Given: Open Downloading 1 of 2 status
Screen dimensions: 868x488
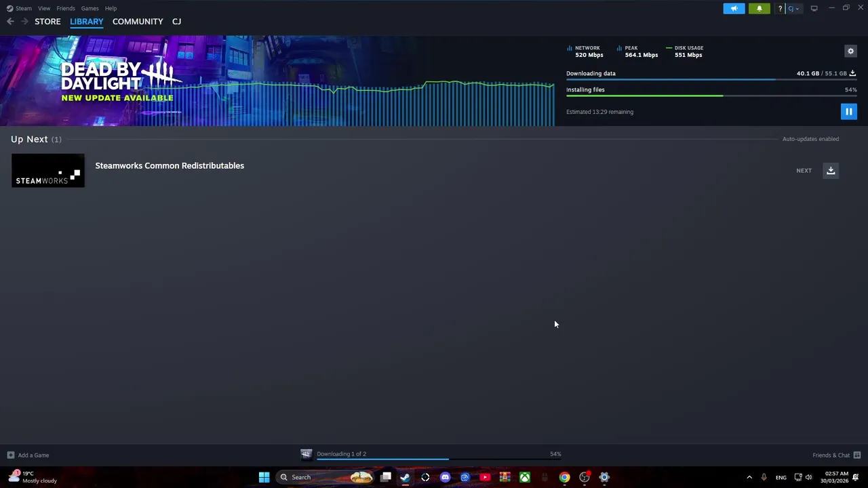Looking at the screenshot, I should (x=341, y=454).
